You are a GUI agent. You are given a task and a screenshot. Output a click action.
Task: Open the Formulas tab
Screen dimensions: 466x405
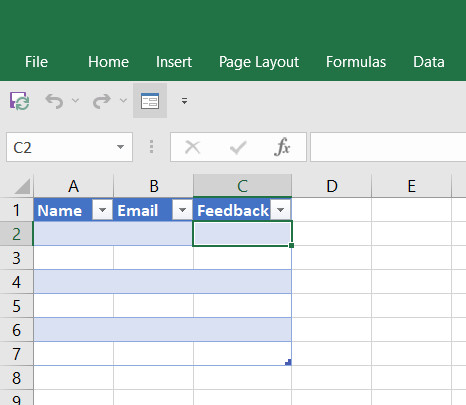(x=356, y=62)
